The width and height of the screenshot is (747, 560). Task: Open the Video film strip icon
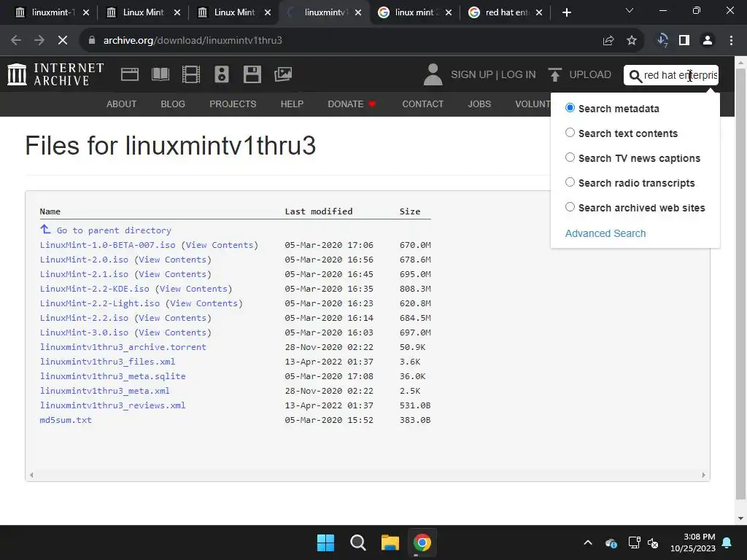[191, 74]
